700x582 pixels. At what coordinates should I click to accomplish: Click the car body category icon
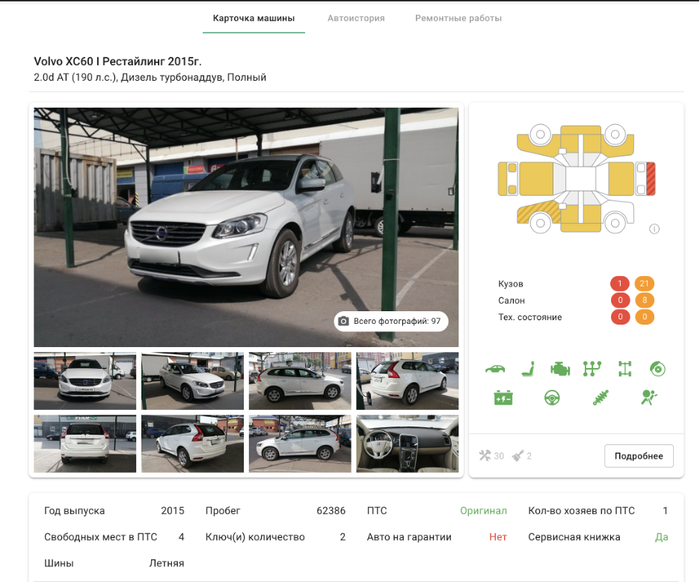coord(495,369)
